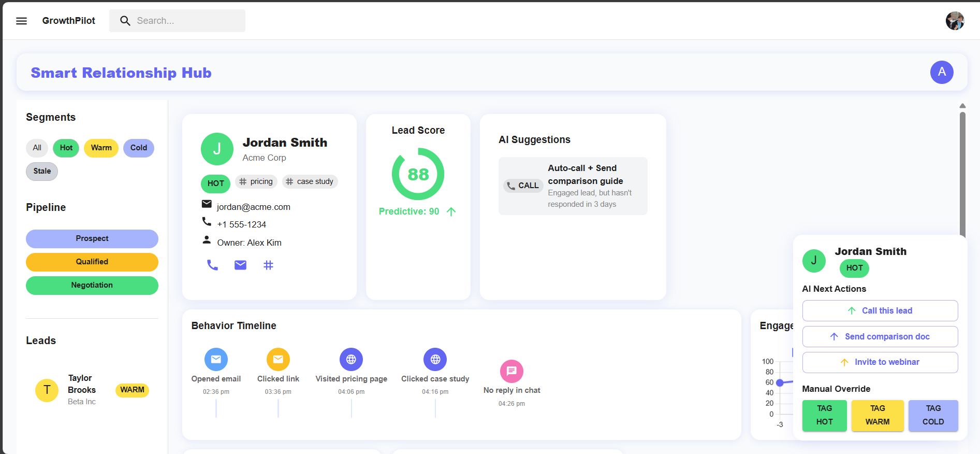Screen dimensions: 980x454
Task: Filter segments by Warm chip
Action: [x=101, y=148]
